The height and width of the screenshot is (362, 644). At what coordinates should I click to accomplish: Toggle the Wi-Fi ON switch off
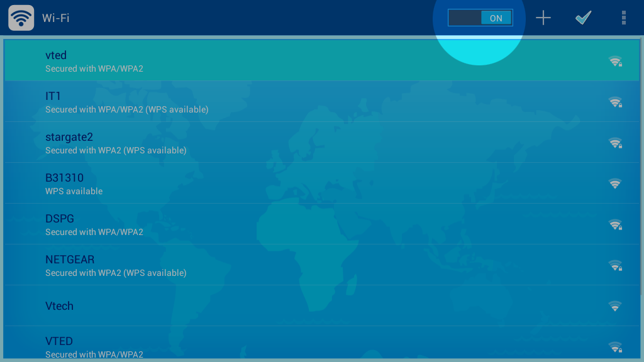point(480,18)
